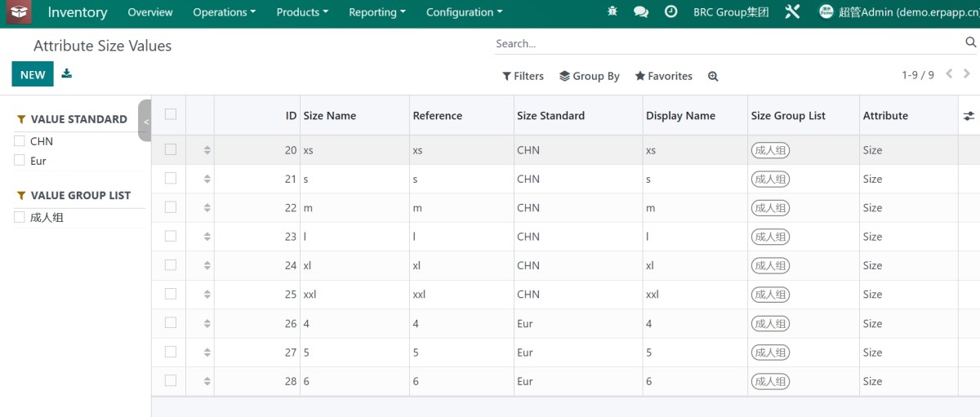
Task: Click the download export icon
Action: tap(67, 73)
